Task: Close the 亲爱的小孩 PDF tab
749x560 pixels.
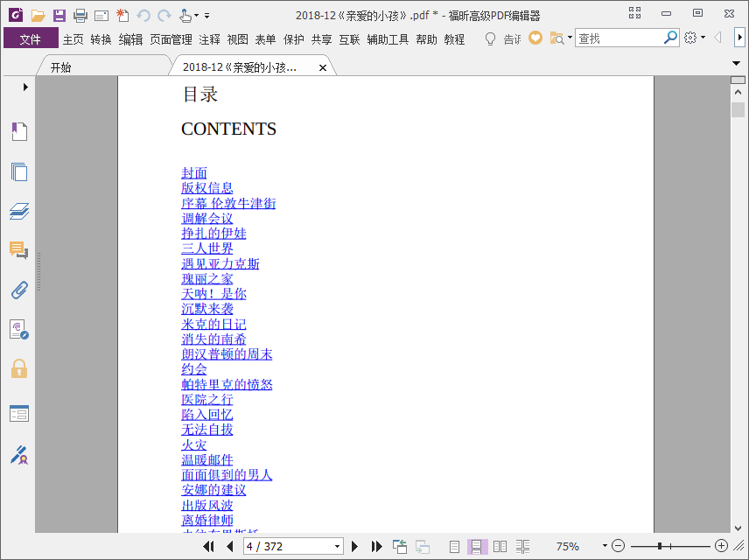Action: click(x=323, y=68)
